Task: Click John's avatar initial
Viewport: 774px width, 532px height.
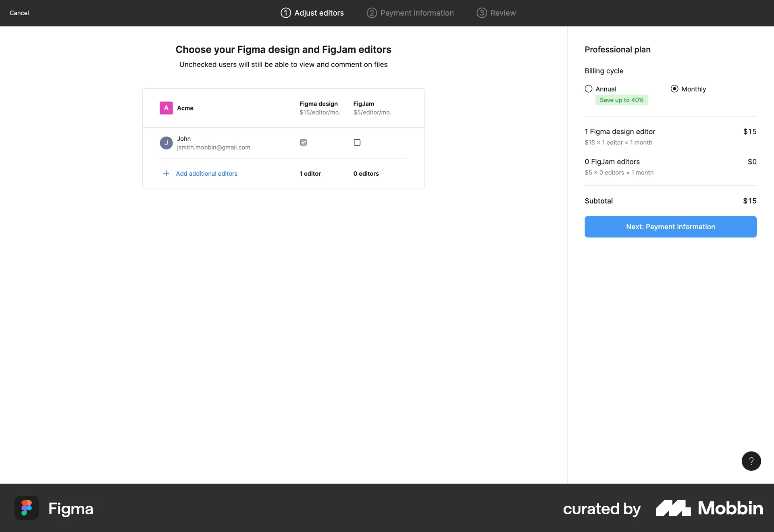Action: [166, 143]
